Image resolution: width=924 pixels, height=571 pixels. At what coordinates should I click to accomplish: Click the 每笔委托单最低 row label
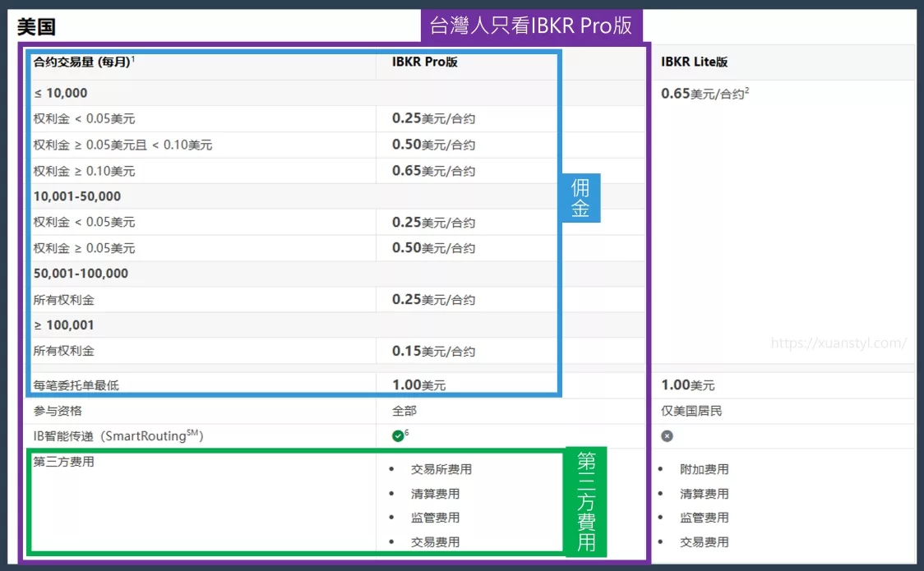click(x=76, y=385)
